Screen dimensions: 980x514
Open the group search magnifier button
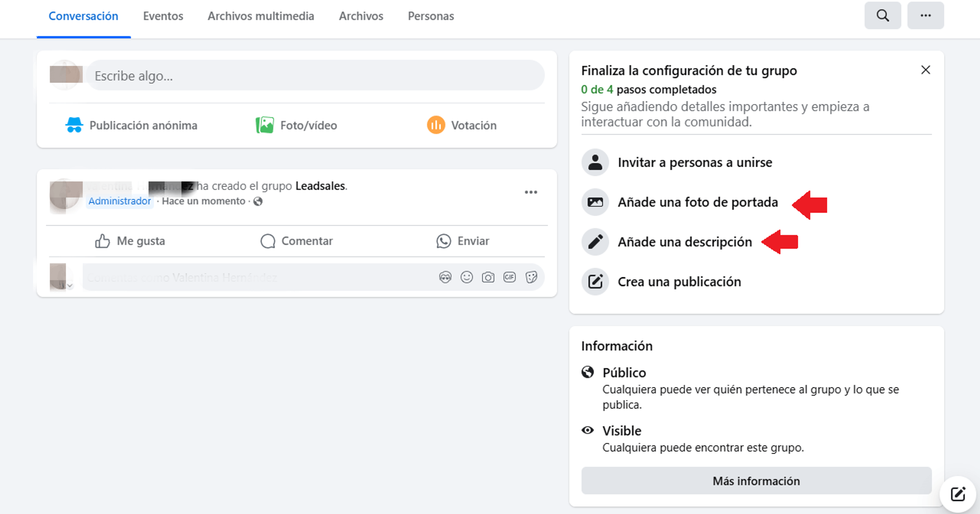pos(882,16)
